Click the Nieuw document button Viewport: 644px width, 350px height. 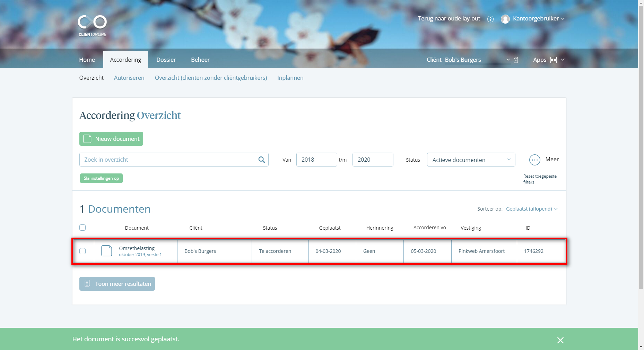111,139
